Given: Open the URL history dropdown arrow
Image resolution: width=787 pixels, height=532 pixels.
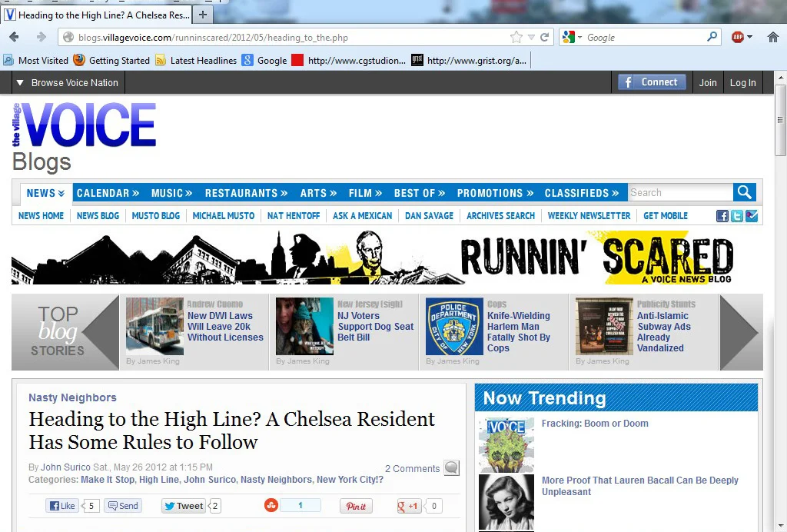Looking at the screenshot, I should [531, 37].
